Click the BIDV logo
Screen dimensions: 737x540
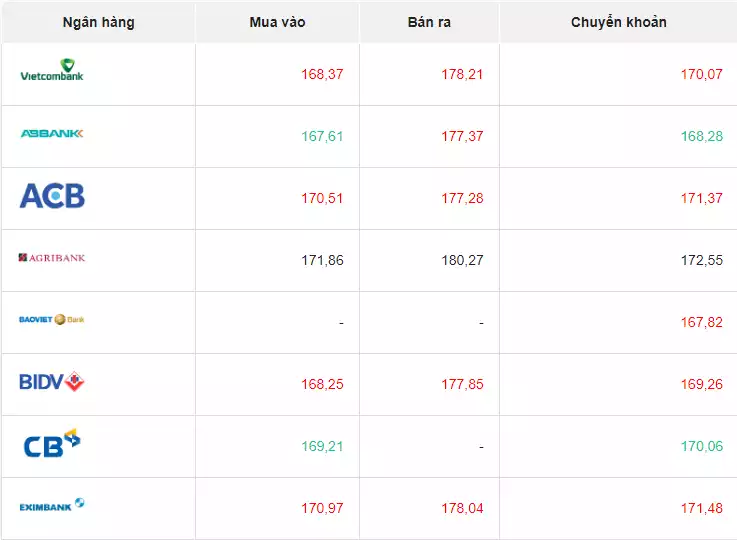click(x=52, y=381)
